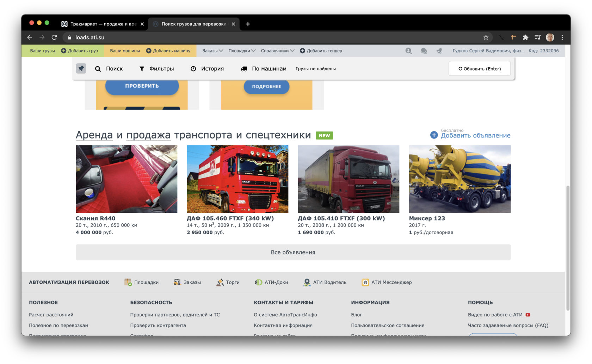Click plus icon next to Добавить груз

coord(64,51)
